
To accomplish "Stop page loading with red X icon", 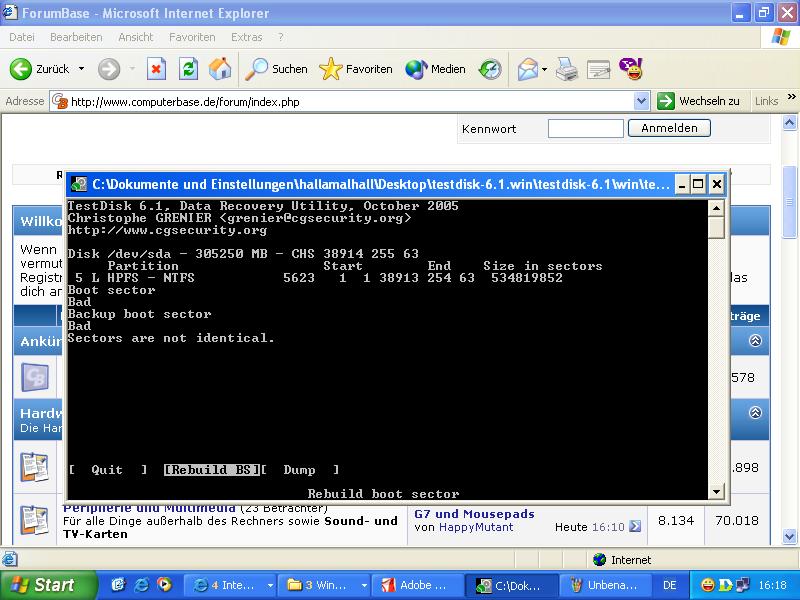I will coord(156,69).
